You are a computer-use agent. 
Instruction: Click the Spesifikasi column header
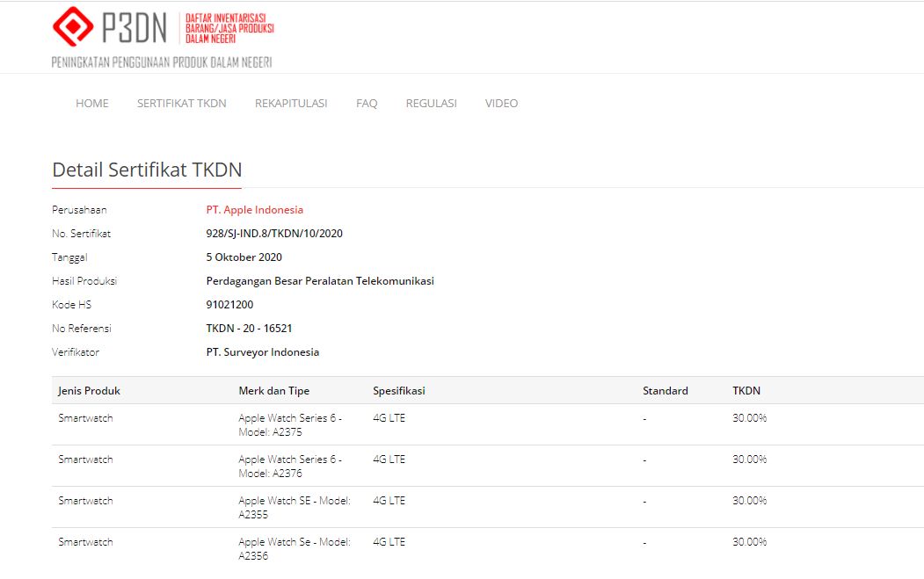399,390
